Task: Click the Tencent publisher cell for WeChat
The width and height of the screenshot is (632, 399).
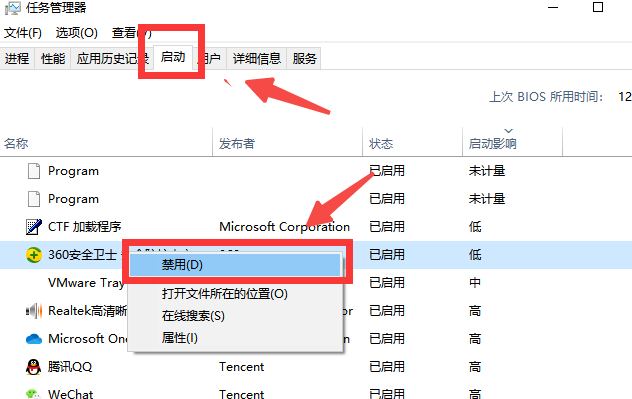Action: (x=241, y=394)
